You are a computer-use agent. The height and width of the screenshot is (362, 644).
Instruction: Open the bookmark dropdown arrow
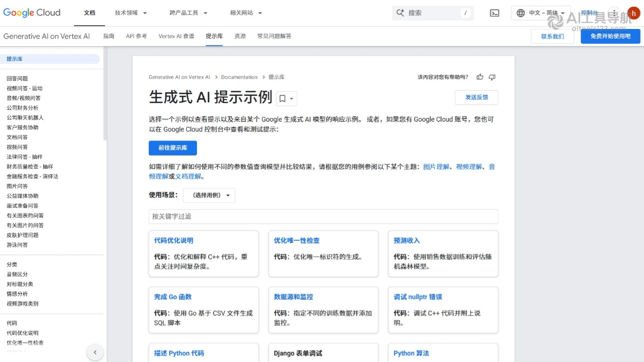(291, 99)
